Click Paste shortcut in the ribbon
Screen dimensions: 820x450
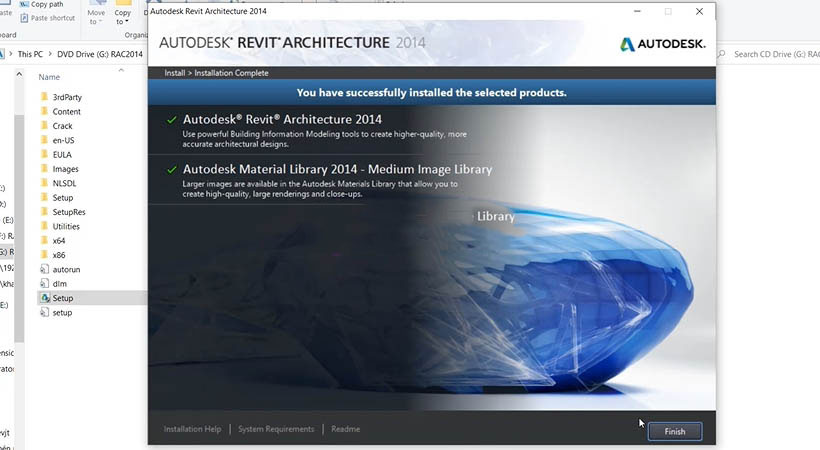[52, 18]
